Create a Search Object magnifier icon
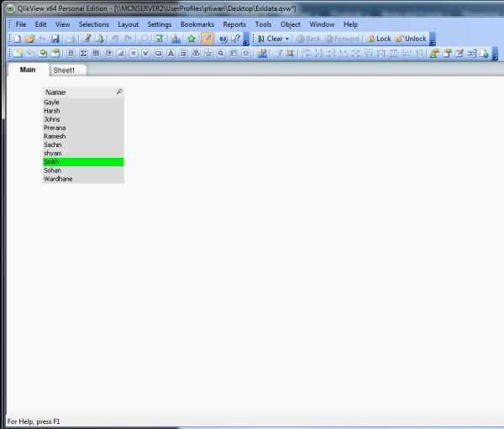Image resolution: width=504 pixels, height=429 pixels. (x=221, y=54)
